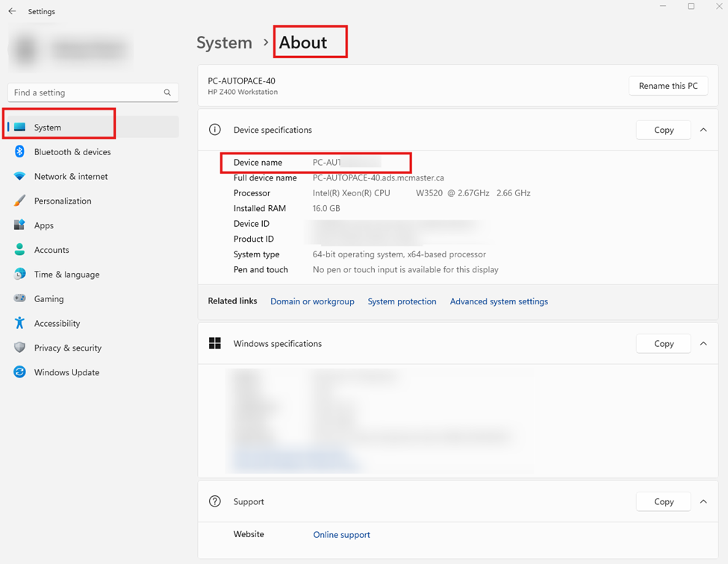This screenshot has height=564, width=728.
Task: Click the Gaming controller icon
Action: pos(20,299)
